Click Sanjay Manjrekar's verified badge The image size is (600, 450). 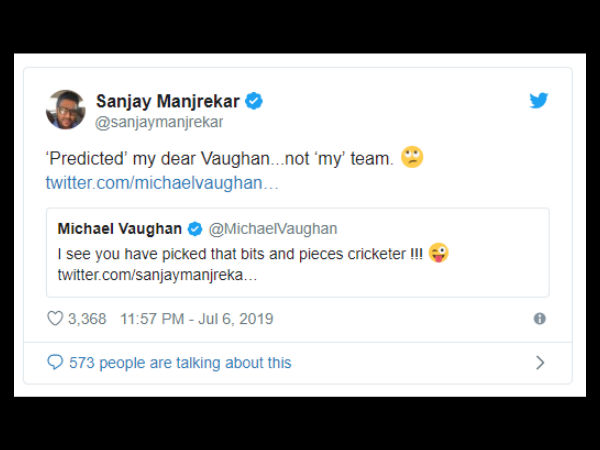point(254,101)
